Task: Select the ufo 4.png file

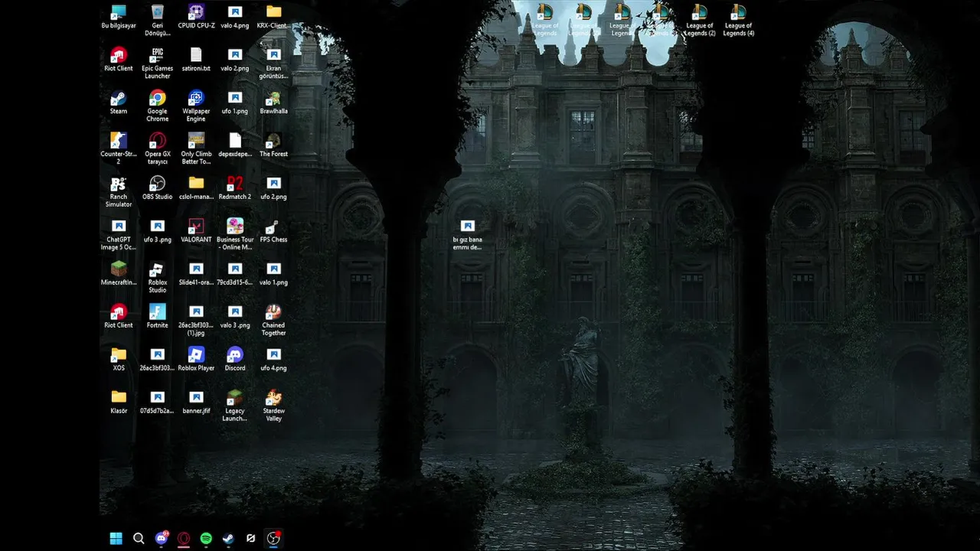Action: coord(273,360)
